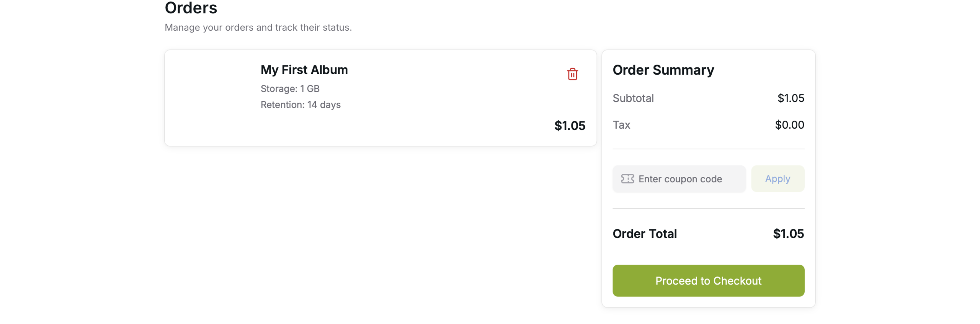The image size is (980, 324).
Task: Click Proceed to Checkout
Action: 708,280
